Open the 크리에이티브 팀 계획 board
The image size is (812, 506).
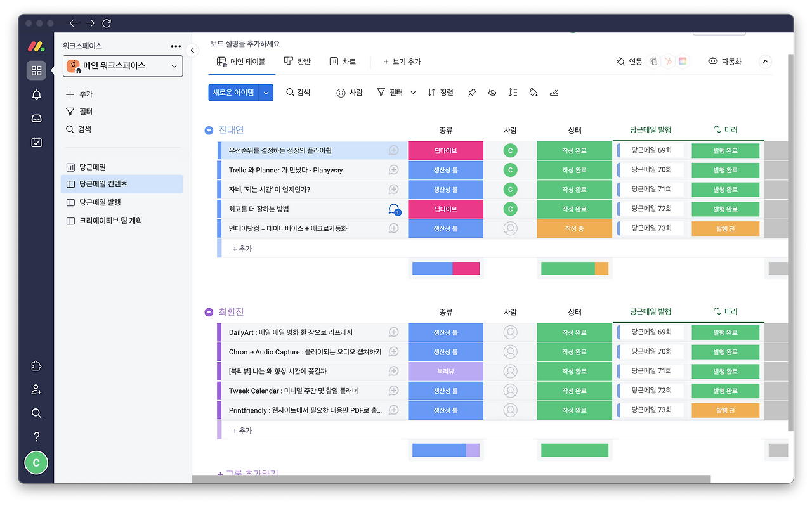tap(123, 221)
